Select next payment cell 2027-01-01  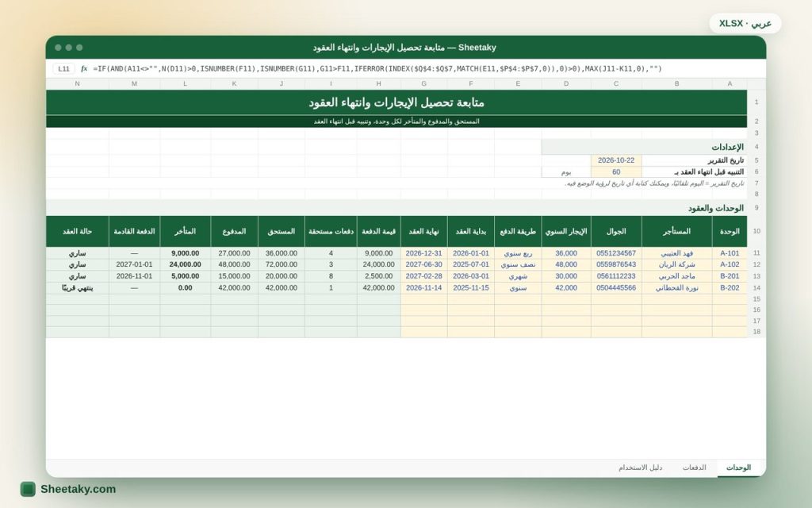(x=134, y=264)
